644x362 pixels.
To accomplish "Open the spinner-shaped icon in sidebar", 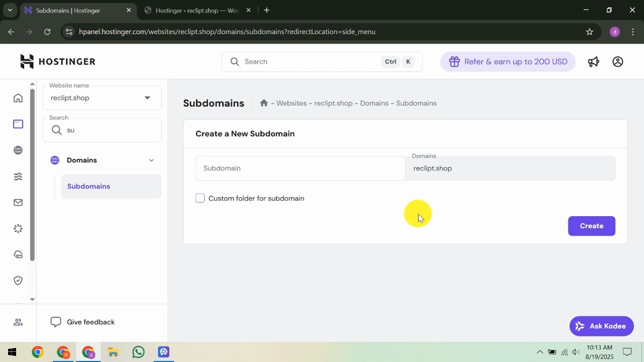I will [18, 229].
